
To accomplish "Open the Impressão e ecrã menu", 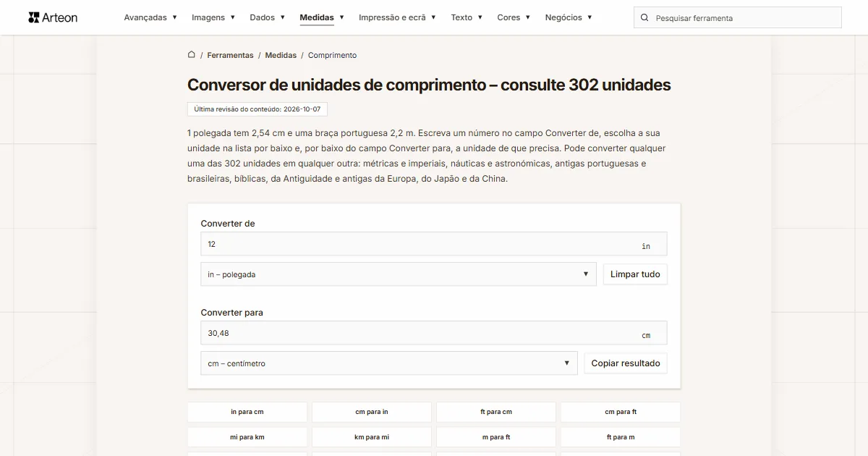I will tap(397, 17).
